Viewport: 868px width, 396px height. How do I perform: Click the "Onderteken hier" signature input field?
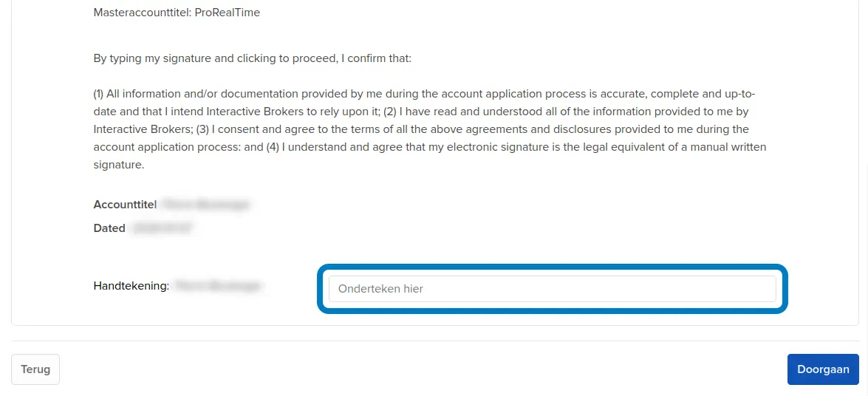point(552,289)
